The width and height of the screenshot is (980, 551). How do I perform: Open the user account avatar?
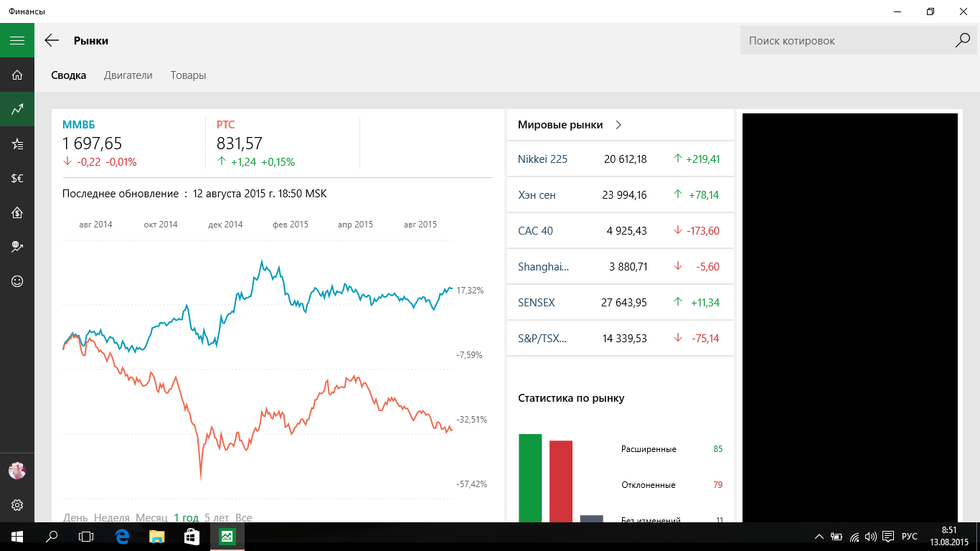[17, 471]
